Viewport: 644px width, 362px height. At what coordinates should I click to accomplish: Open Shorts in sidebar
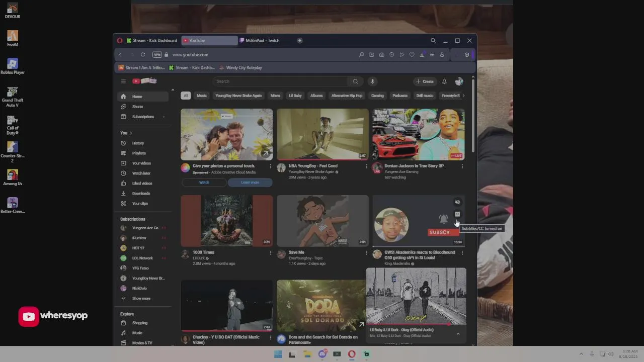pyautogui.click(x=143, y=107)
